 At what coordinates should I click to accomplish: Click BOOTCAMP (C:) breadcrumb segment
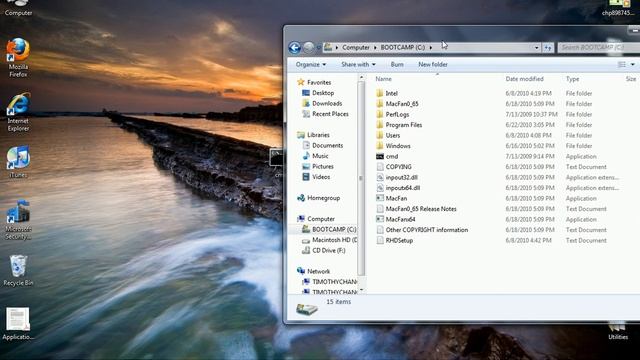(x=402, y=48)
